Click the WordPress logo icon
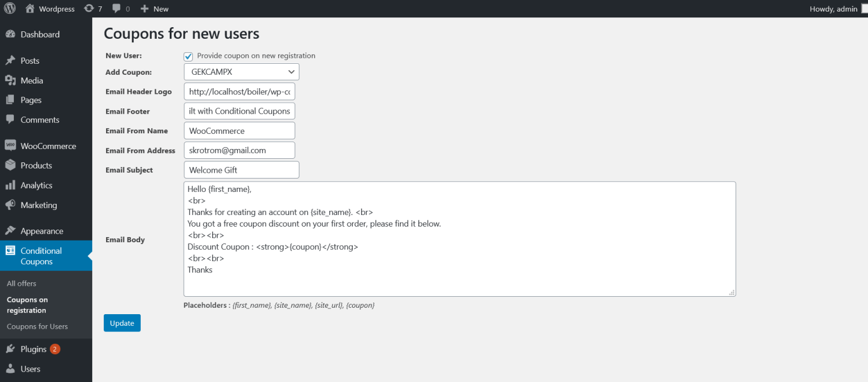Image resolution: width=868 pixels, height=382 pixels. tap(10, 9)
